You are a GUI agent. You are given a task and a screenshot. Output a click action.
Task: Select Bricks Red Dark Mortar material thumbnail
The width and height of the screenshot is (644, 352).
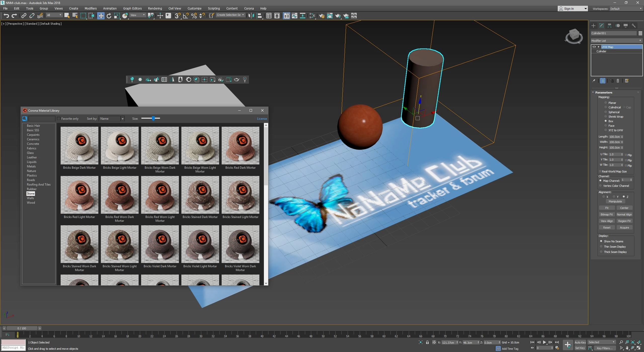(x=240, y=145)
